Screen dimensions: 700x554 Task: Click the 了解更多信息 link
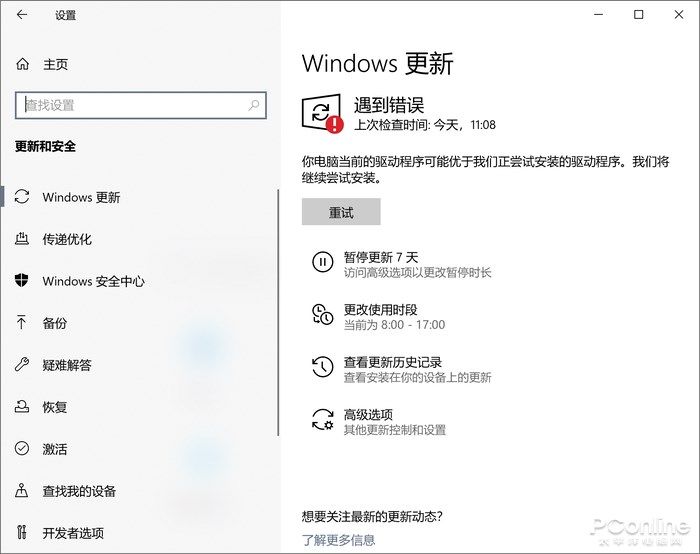338,540
